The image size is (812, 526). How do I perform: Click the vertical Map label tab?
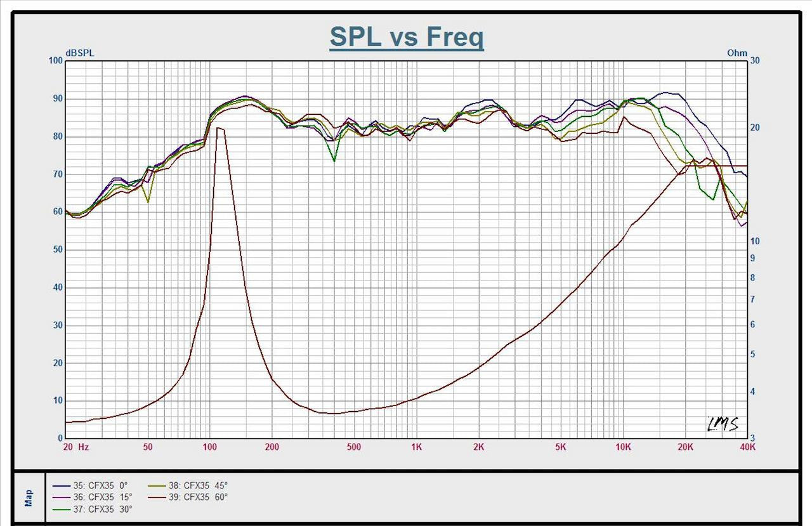click(29, 498)
